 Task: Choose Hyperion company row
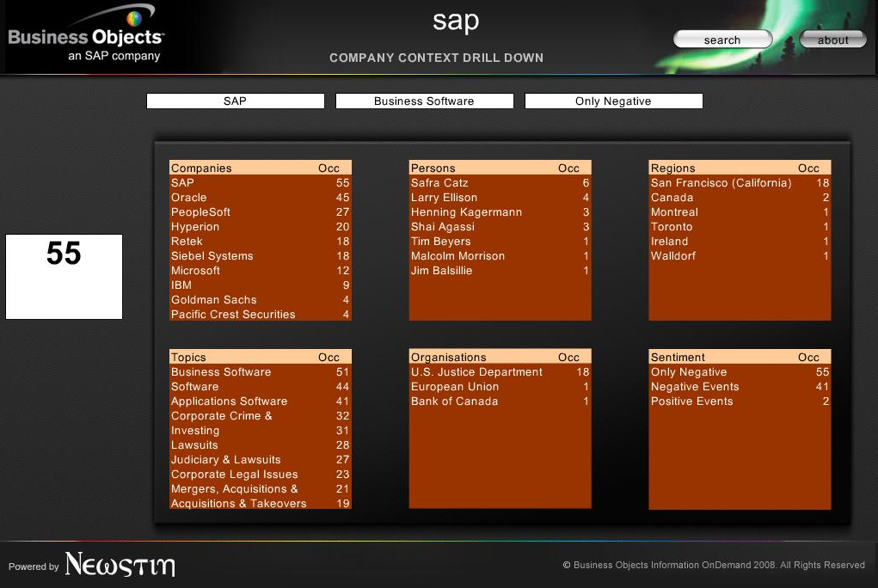click(x=261, y=226)
